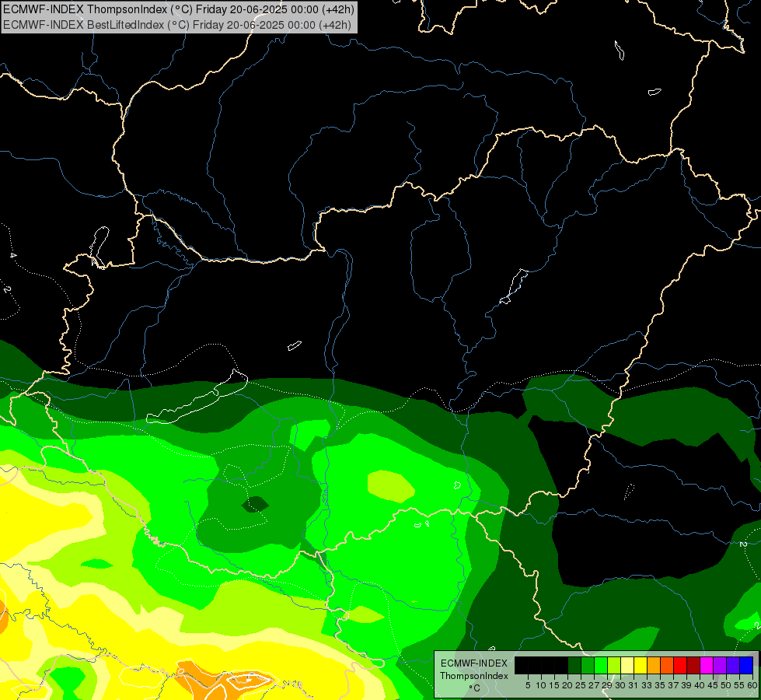Select the orange 33-35 legend swatch
The image size is (761, 700).
[x=654, y=665]
